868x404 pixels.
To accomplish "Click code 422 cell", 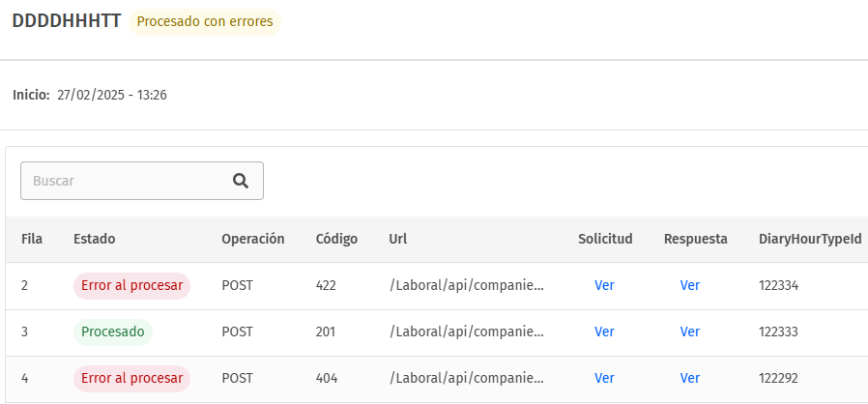I will (x=326, y=285).
